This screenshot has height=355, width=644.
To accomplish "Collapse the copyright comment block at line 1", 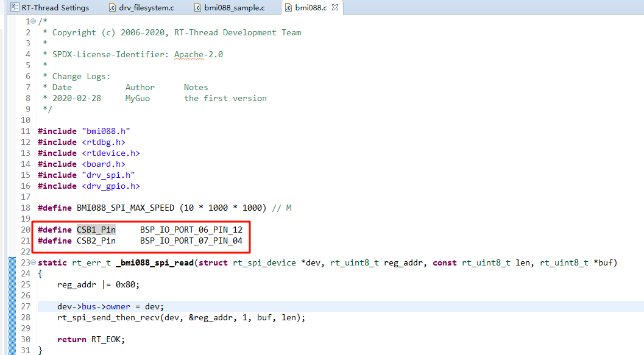I will point(33,21).
